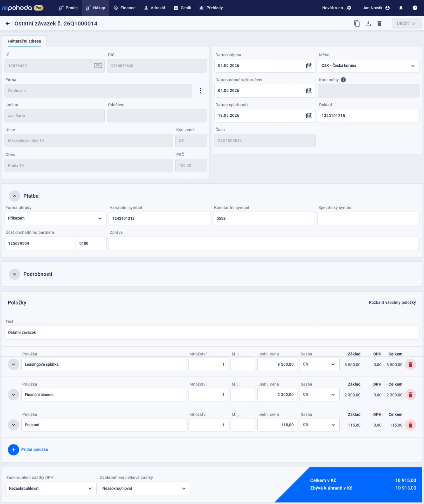Click Jedn. cena field showing 115,00

(x=277, y=425)
